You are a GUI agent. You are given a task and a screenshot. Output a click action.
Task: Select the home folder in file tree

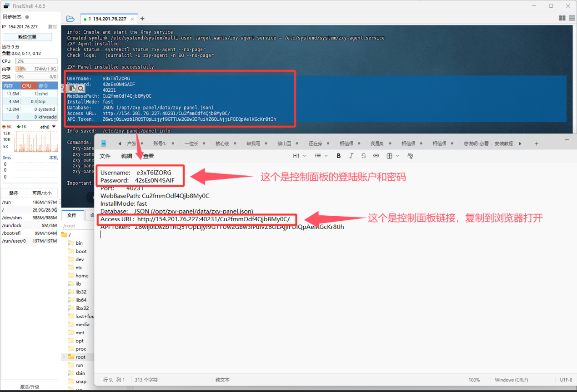click(78, 276)
